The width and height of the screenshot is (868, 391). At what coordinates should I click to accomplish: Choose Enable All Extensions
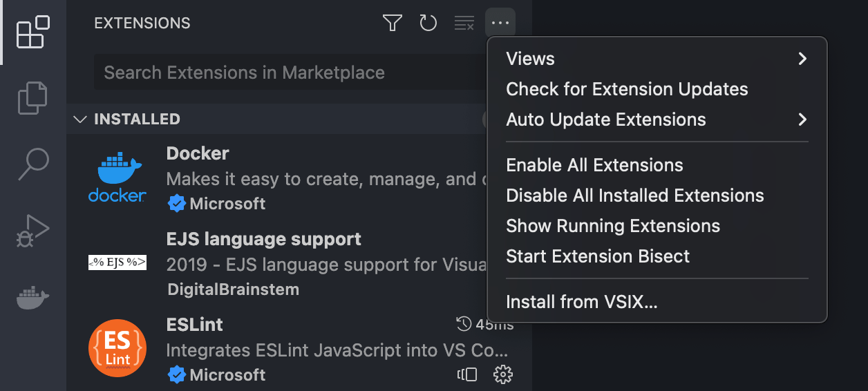coord(594,165)
